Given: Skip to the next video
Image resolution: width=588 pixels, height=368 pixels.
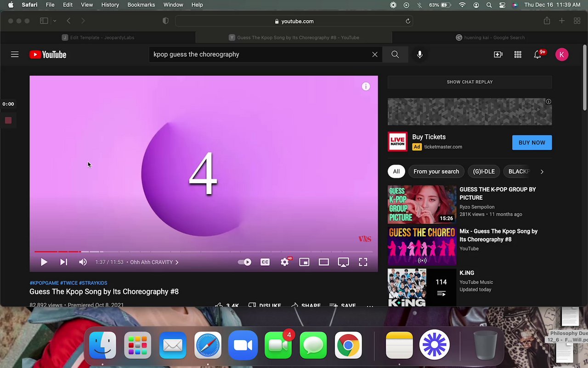Looking at the screenshot, I should (x=63, y=262).
